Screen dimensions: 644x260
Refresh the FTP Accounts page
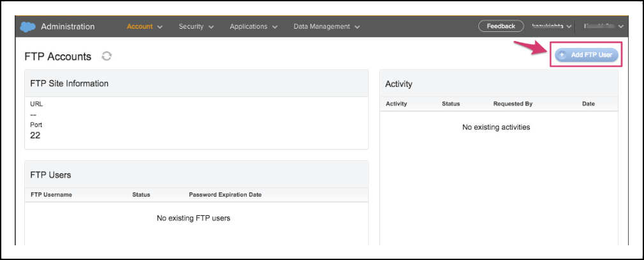click(x=106, y=56)
